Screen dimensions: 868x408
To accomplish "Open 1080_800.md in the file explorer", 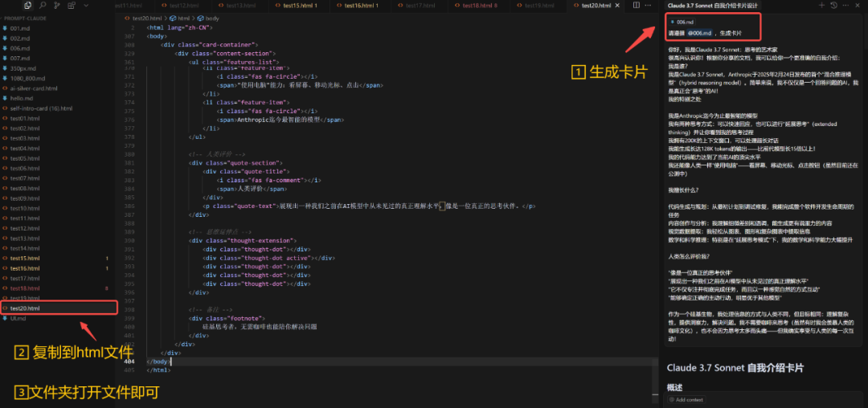I will click(58, 78).
